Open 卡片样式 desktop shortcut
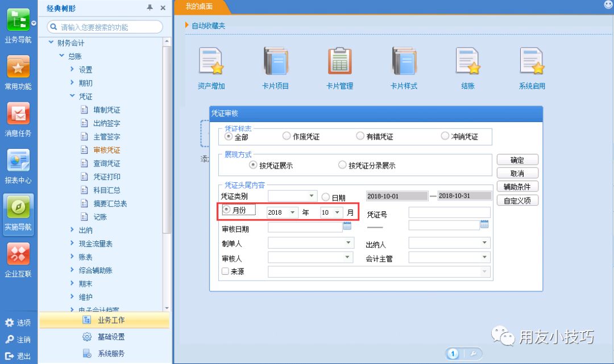This screenshot has width=614, height=364. [x=404, y=68]
